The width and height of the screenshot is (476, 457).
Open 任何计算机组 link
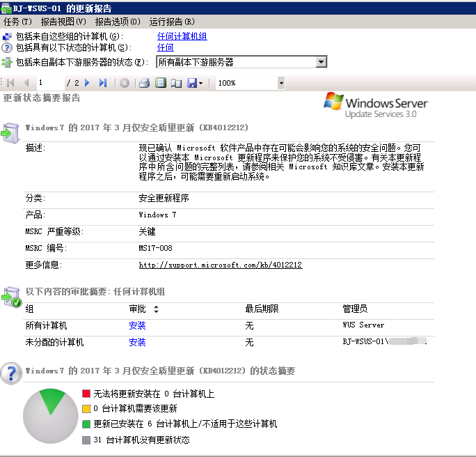182,36
